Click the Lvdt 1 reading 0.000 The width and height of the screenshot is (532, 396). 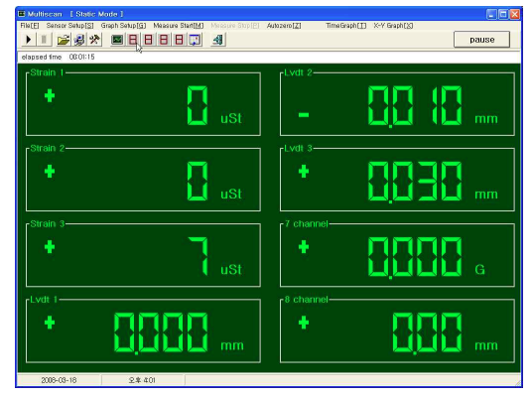pyautogui.click(x=161, y=333)
